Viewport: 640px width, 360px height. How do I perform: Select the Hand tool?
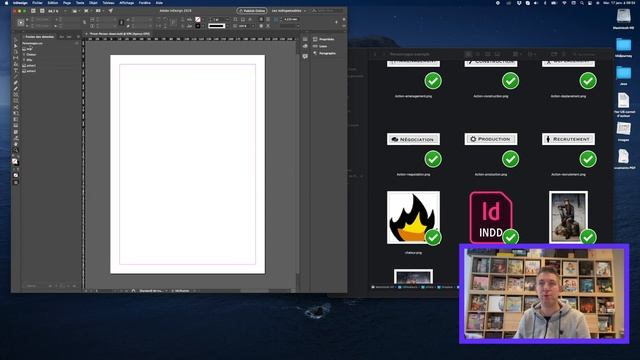(x=16, y=144)
